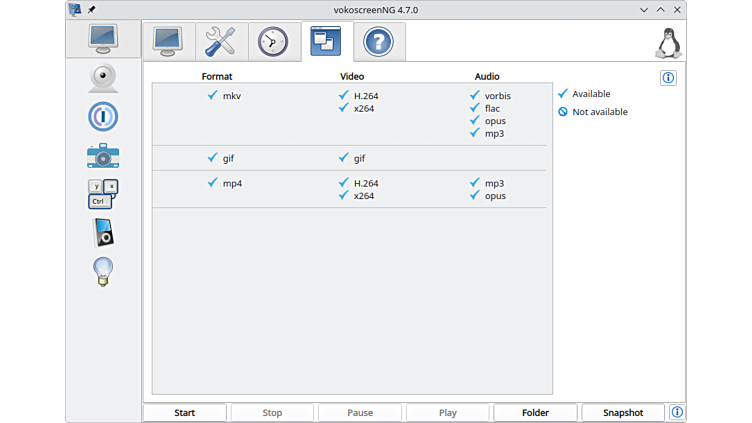Click the mkv format checkmark
Viewport: 752px width, 423px height.
pyautogui.click(x=213, y=95)
